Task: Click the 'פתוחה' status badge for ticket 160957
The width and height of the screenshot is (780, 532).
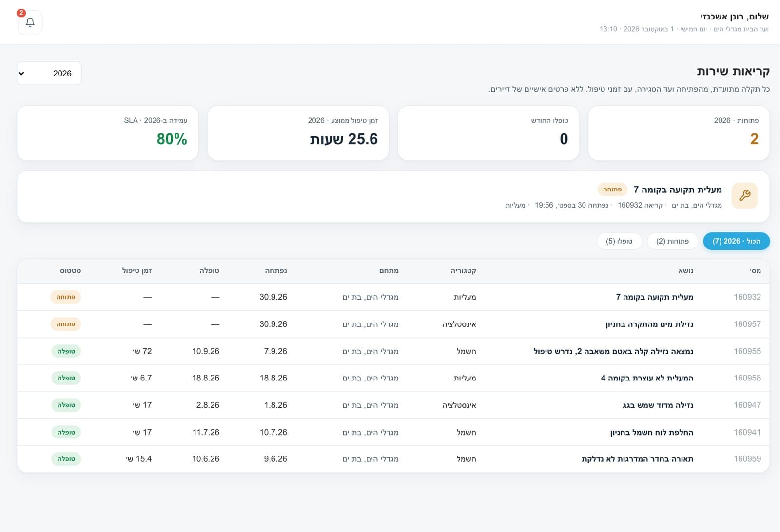Action: (66, 324)
